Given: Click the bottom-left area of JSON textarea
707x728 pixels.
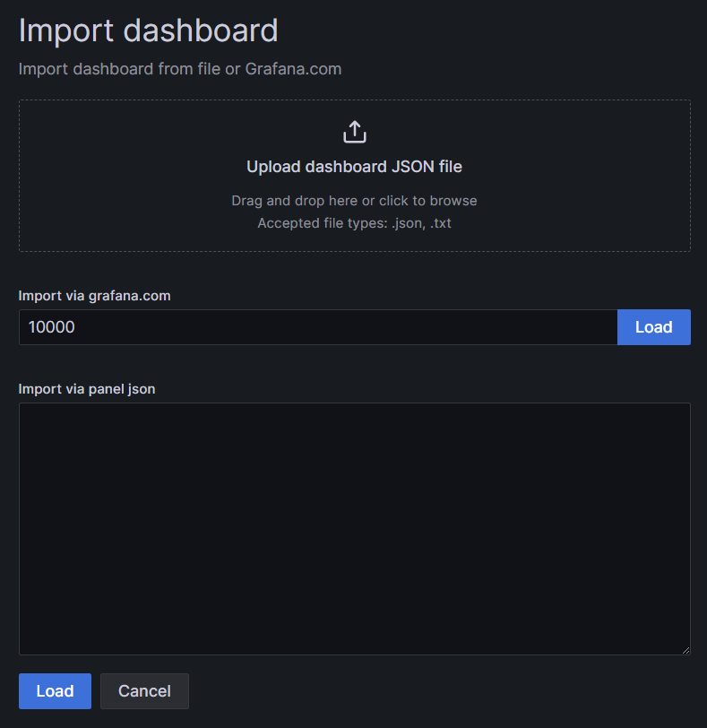Looking at the screenshot, I should point(54,632).
